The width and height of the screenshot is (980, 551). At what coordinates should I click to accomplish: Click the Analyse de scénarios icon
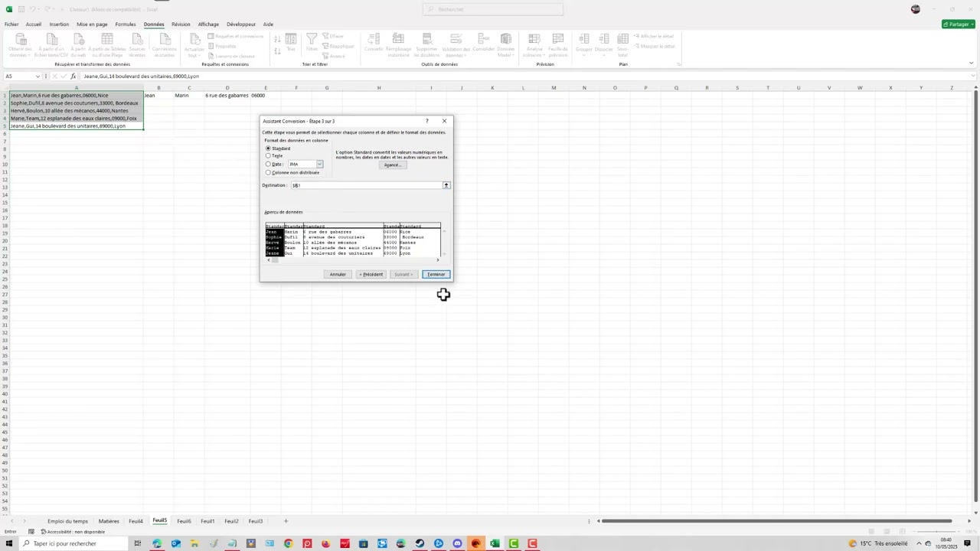533,45
